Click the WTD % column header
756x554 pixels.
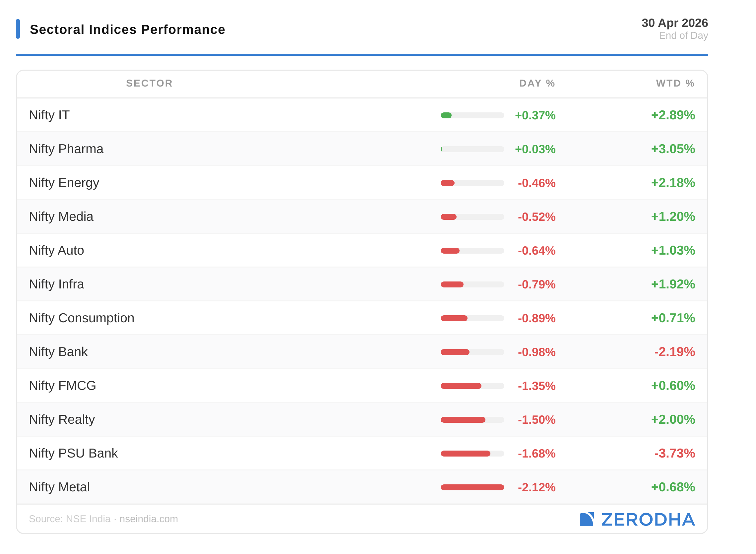pyautogui.click(x=675, y=83)
